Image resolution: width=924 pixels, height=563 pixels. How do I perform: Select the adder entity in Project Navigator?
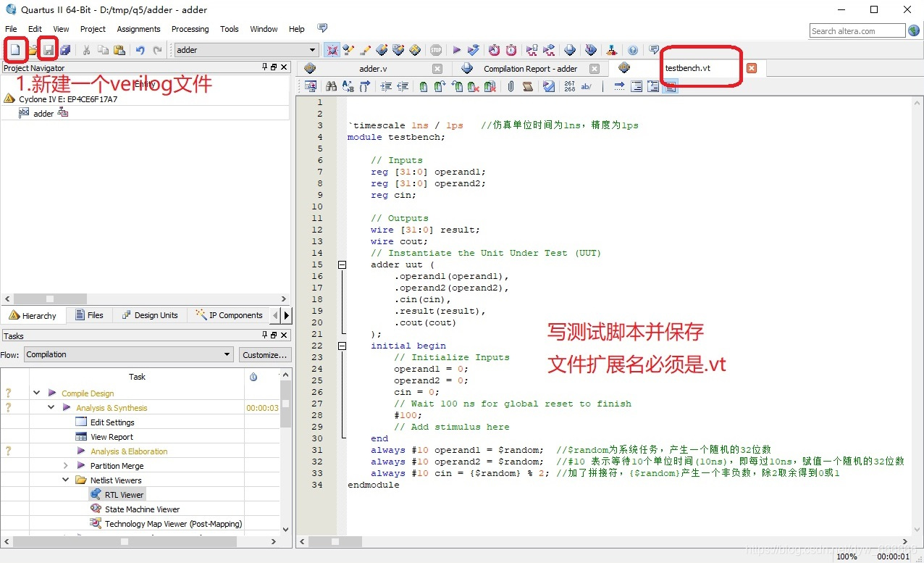pos(43,114)
